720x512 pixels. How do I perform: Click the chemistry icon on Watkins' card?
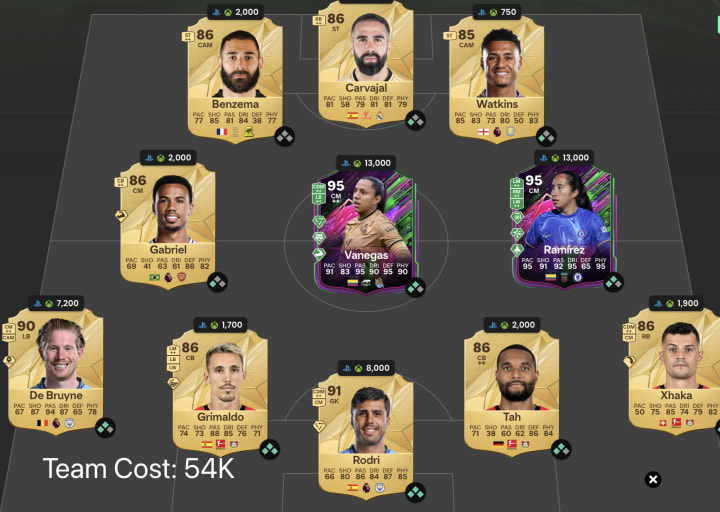tap(546, 136)
